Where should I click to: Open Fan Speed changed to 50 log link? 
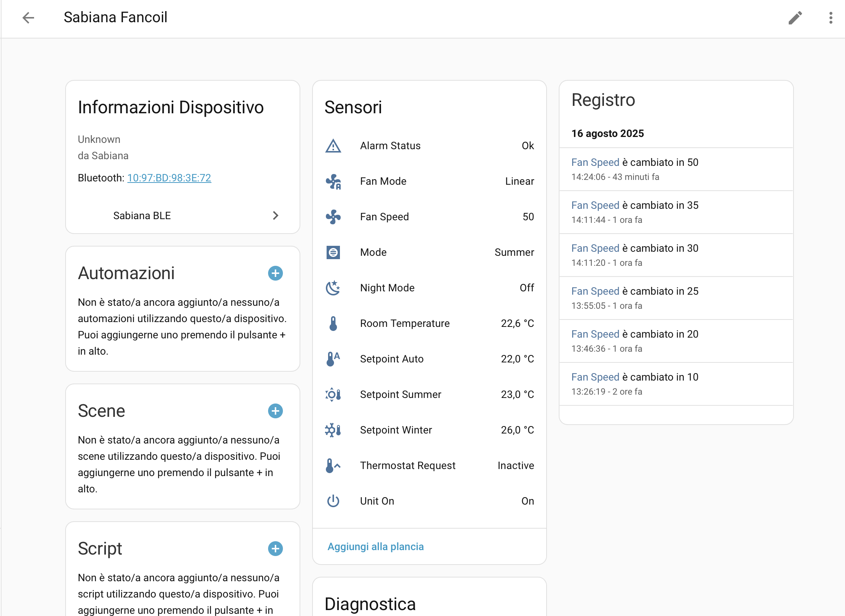coord(595,163)
